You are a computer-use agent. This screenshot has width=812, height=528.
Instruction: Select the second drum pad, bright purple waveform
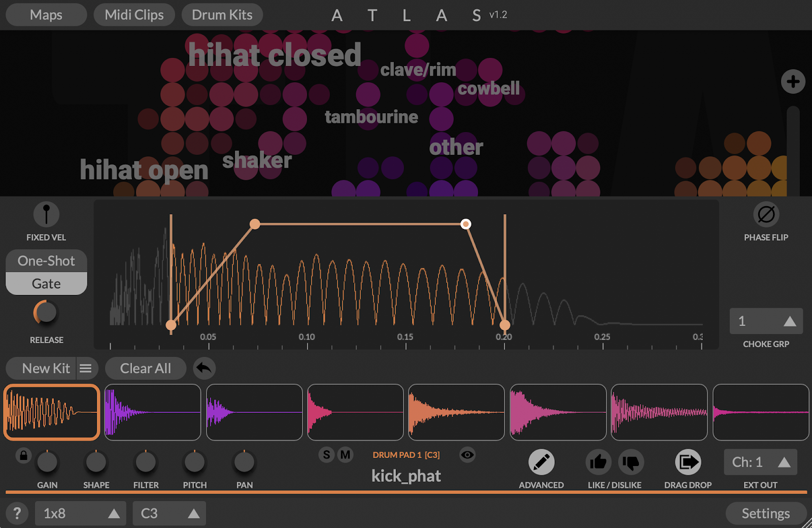153,412
